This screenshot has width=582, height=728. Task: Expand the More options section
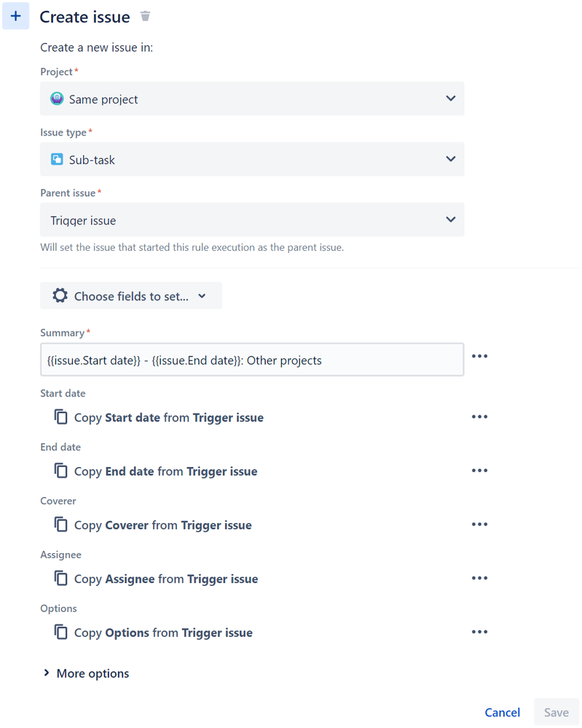click(86, 673)
